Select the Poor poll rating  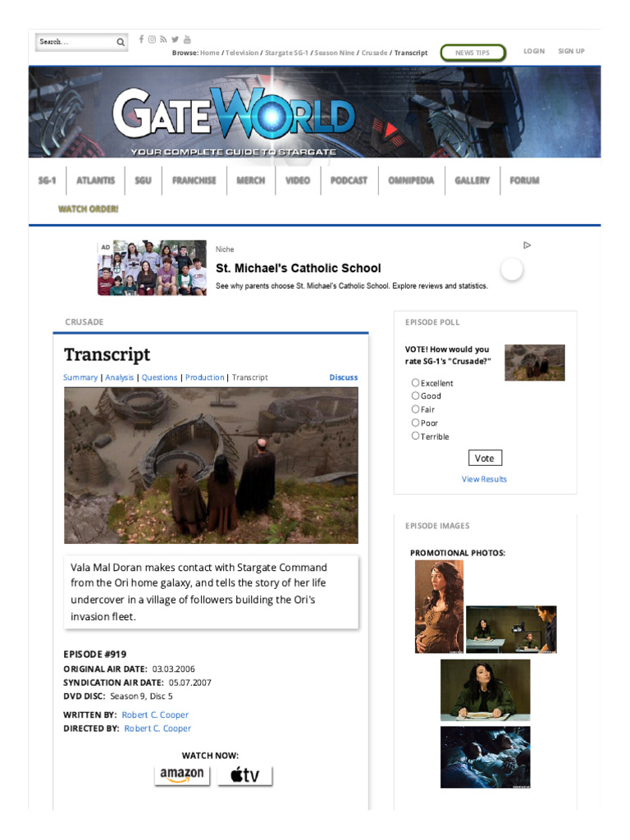(x=415, y=422)
